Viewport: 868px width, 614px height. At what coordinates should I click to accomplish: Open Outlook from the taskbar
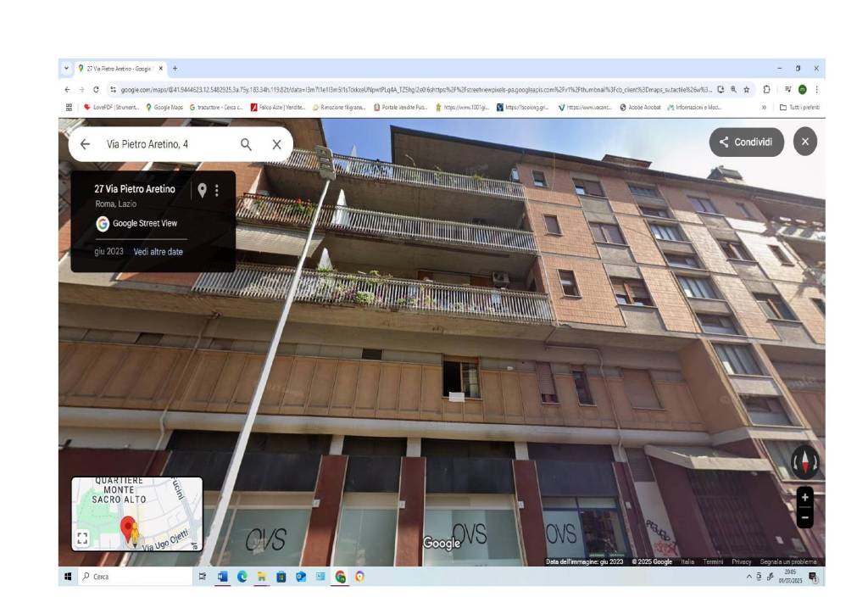click(x=300, y=577)
